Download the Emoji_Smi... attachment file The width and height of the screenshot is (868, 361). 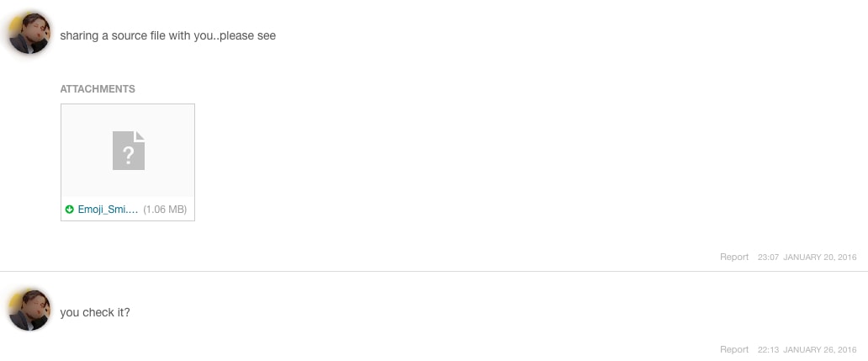[x=108, y=210]
